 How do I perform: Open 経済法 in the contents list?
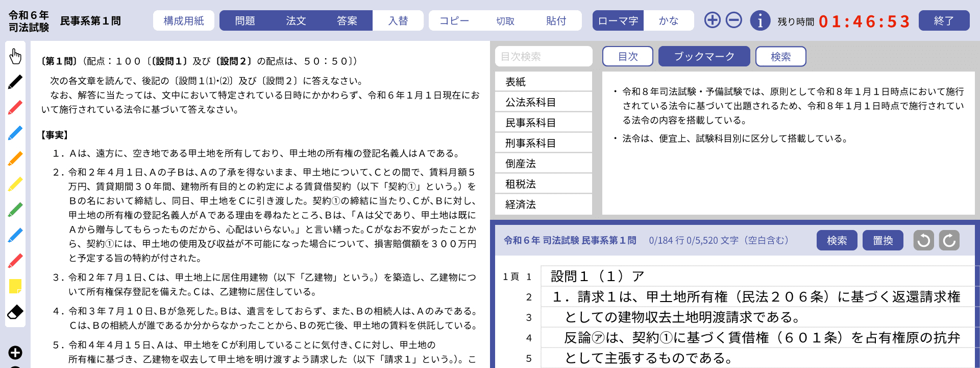coord(544,204)
